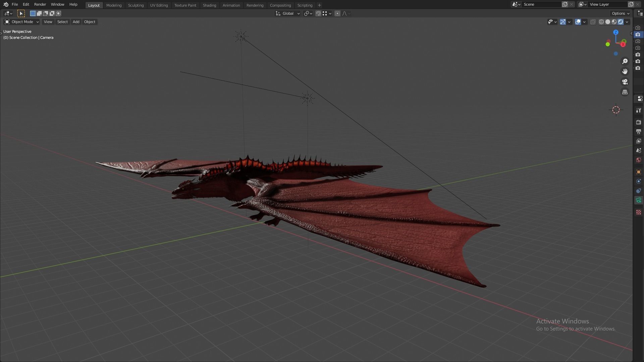Switch to Scripting workspace tab
644x362 pixels.
[x=305, y=5]
